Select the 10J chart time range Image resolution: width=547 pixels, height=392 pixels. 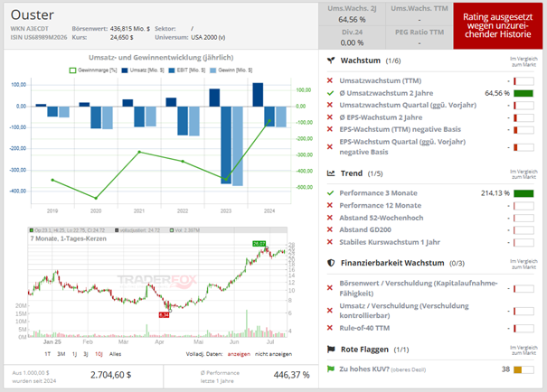click(99, 354)
